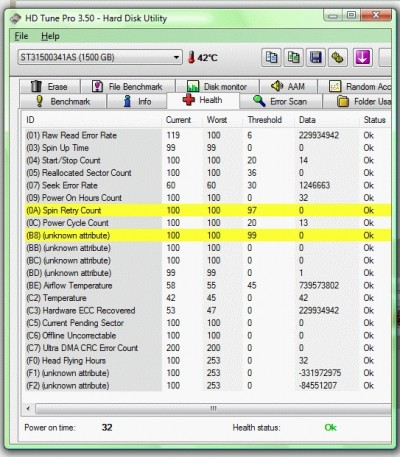The height and width of the screenshot is (457, 400).
Task: Click the Data column header
Action: tap(327, 120)
